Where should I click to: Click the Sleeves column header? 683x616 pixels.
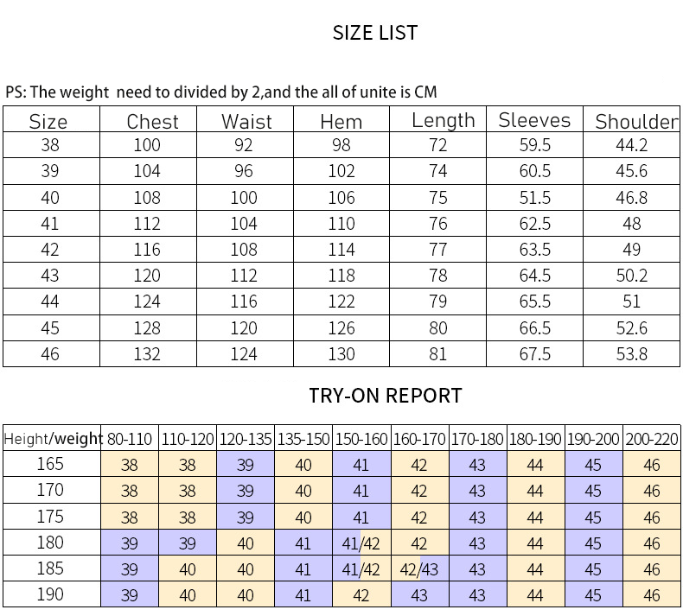click(x=534, y=120)
